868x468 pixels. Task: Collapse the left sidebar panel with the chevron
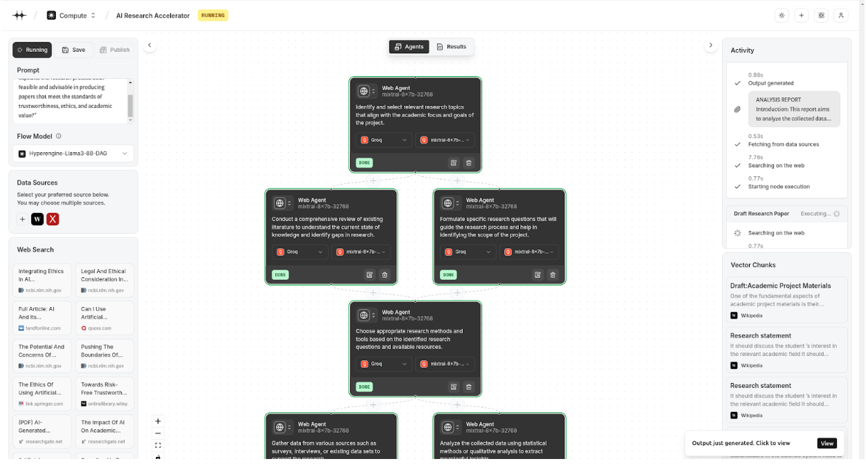pyautogui.click(x=149, y=46)
